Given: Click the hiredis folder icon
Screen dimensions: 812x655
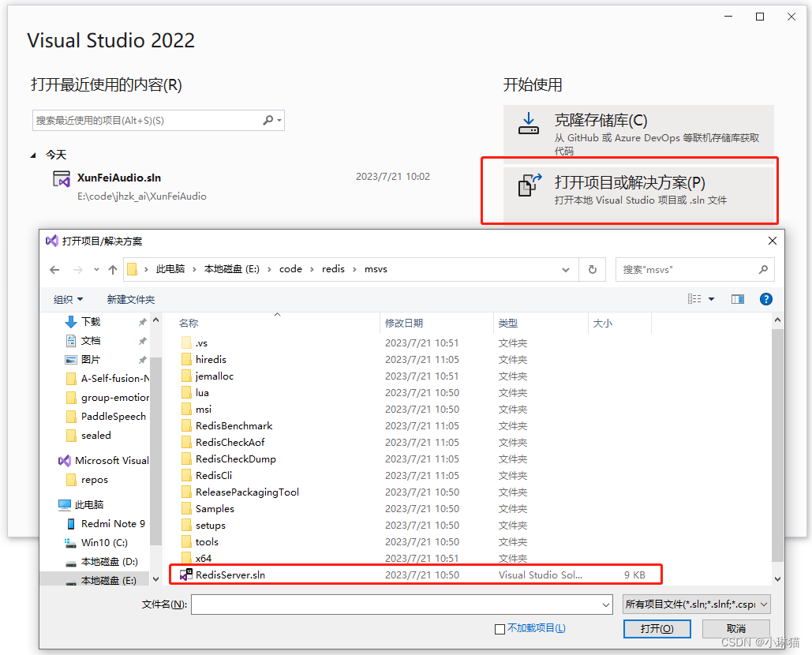Looking at the screenshot, I should (186, 359).
